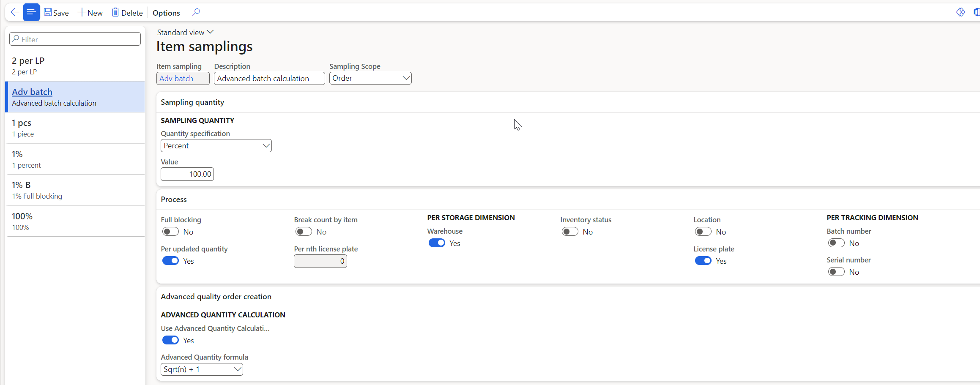The width and height of the screenshot is (980, 385).
Task: Open the Adv batch link in list
Action: 32,92
